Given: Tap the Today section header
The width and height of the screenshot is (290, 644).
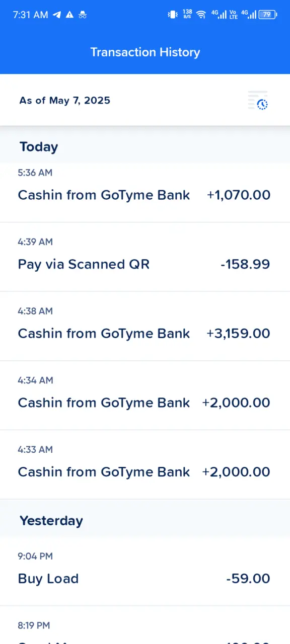Looking at the screenshot, I should (39, 147).
